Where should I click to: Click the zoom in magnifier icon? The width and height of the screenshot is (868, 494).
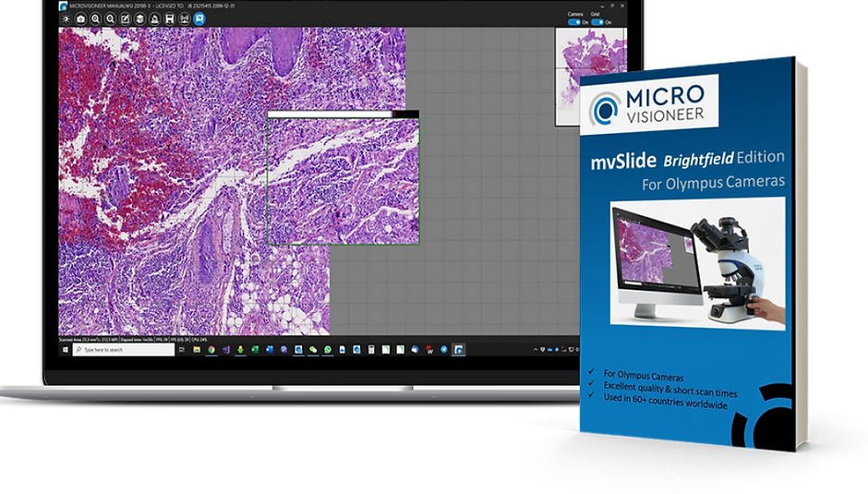click(96, 18)
